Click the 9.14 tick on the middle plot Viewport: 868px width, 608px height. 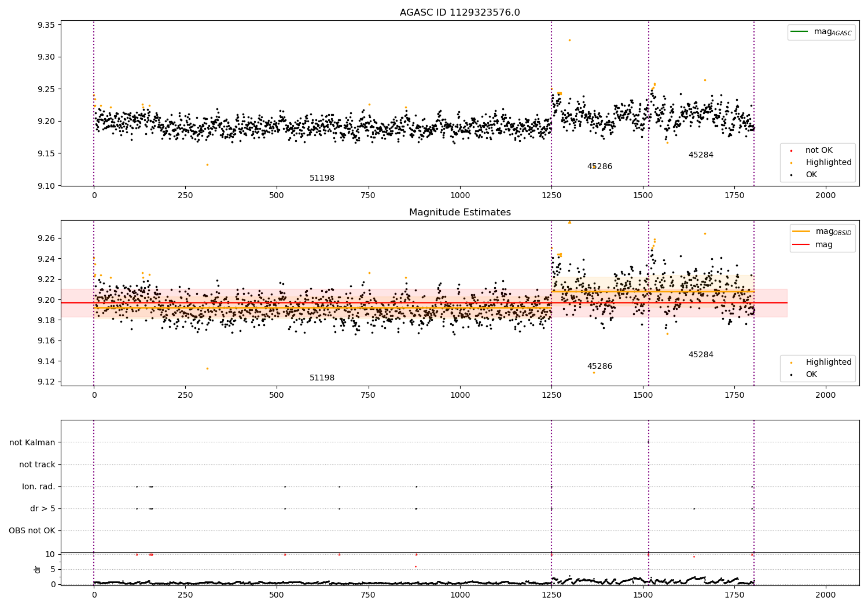[46, 362]
